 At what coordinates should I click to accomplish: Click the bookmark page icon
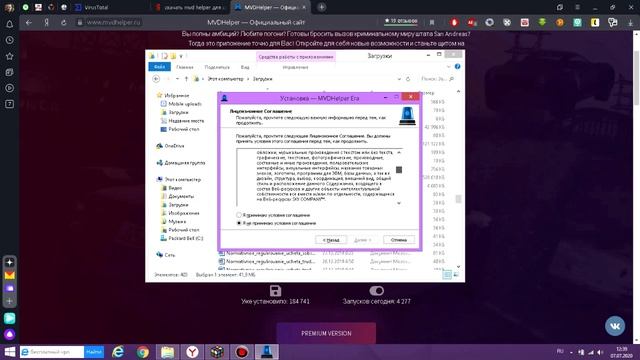tap(431, 22)
